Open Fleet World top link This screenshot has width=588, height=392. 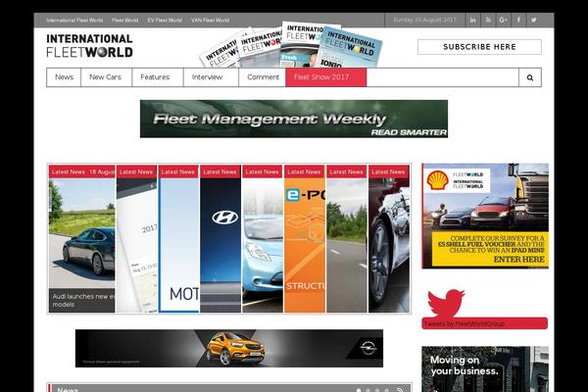click(x=124, y=21)
